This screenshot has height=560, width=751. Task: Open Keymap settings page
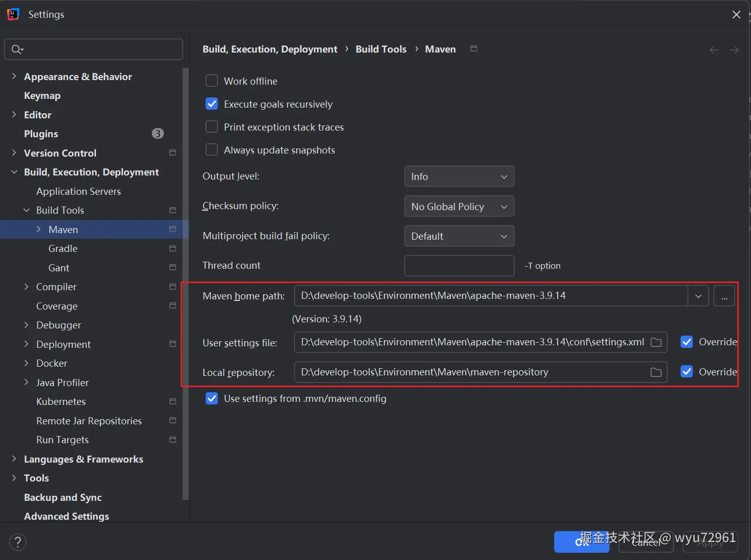(x=42, y=95)
